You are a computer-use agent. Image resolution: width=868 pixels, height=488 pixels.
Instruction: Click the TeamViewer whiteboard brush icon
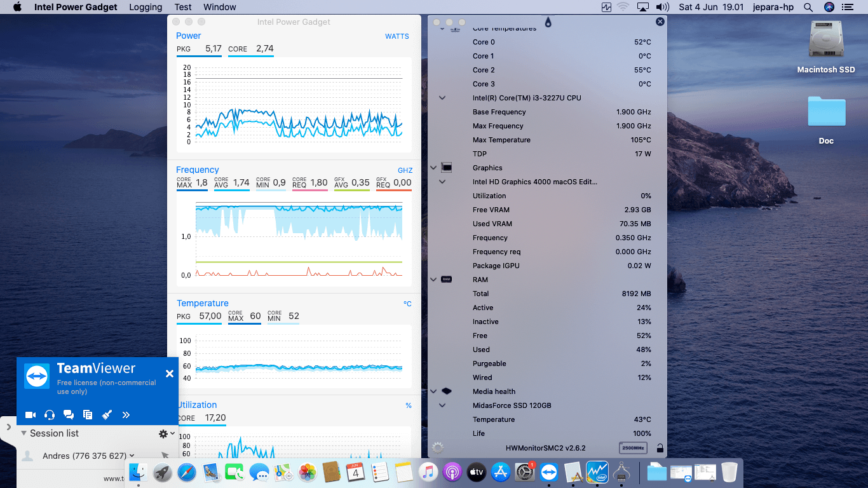(107, 415)
